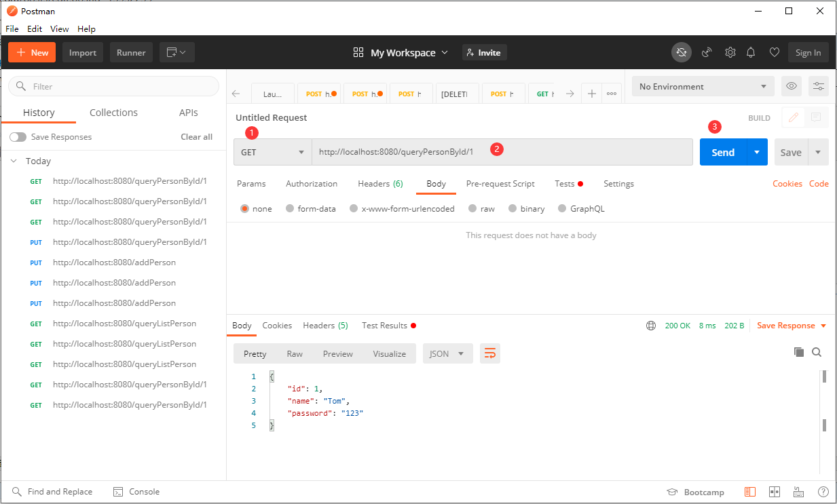Switch to single pane layout icon
The height and width of the screenshot is (504, 837).
click(x=750, y=492)
